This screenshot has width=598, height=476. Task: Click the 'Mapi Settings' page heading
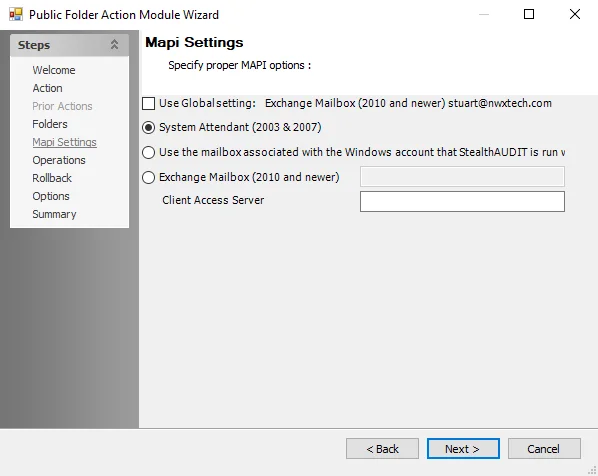tap(194, 42)
